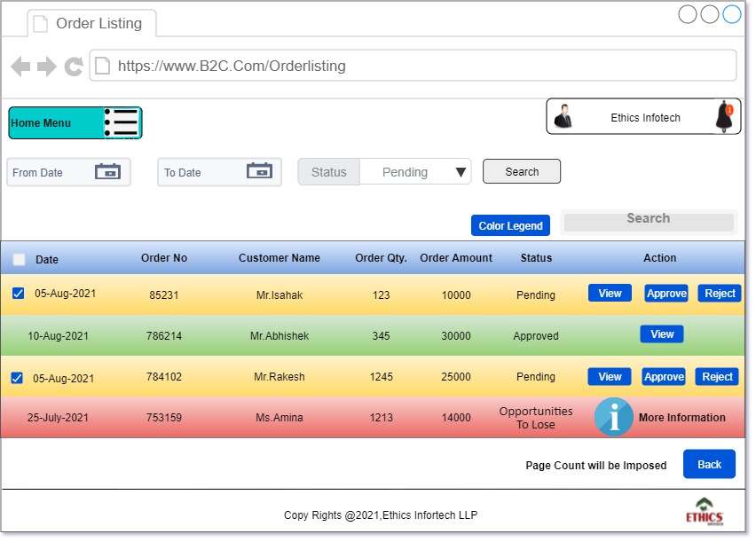756x542 pixels.
Task: Open the Home Menu hamburger list icon
Action: (122, 123)
